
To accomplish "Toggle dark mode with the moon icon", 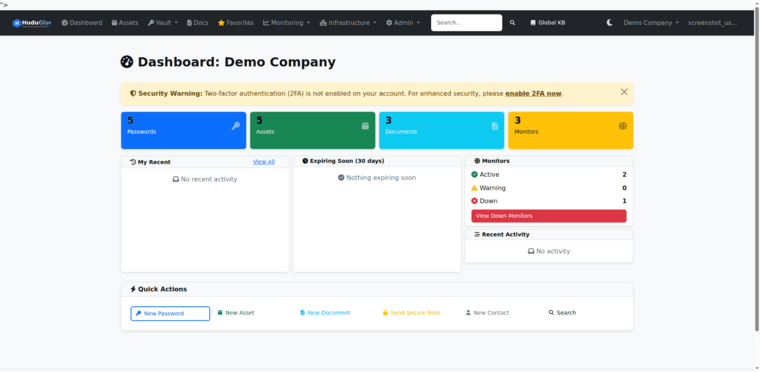I will coord(610,23).
